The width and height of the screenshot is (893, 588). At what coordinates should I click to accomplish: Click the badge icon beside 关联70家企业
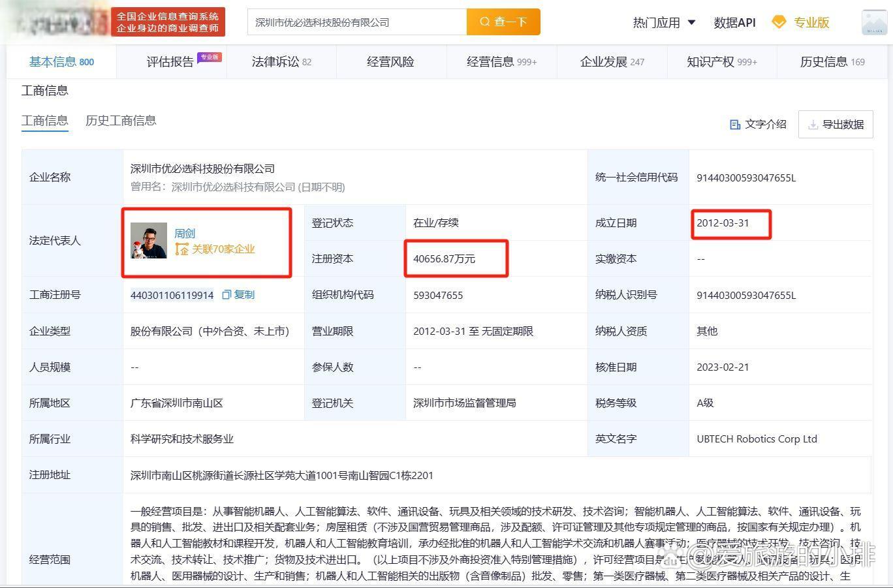(x=182, y=249)
